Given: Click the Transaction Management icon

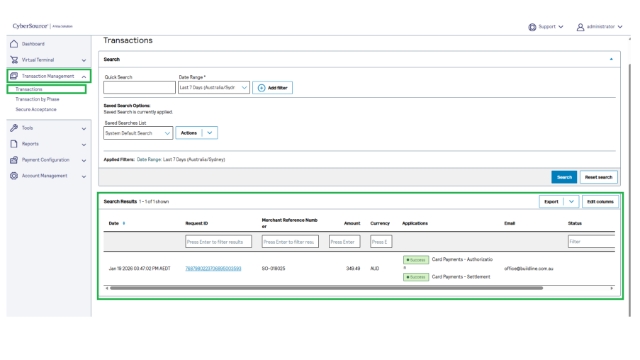Looking at the screenshot, I should coord(14,76).
